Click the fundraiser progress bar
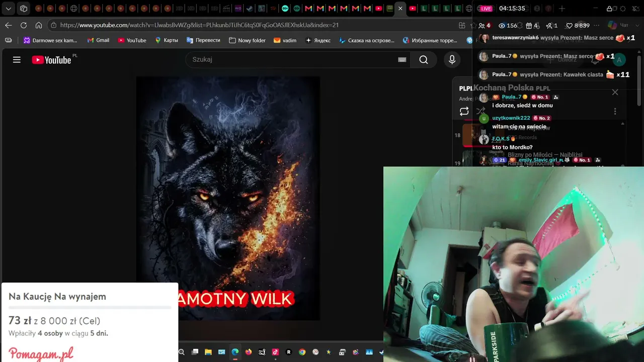 tap(90, 307)
